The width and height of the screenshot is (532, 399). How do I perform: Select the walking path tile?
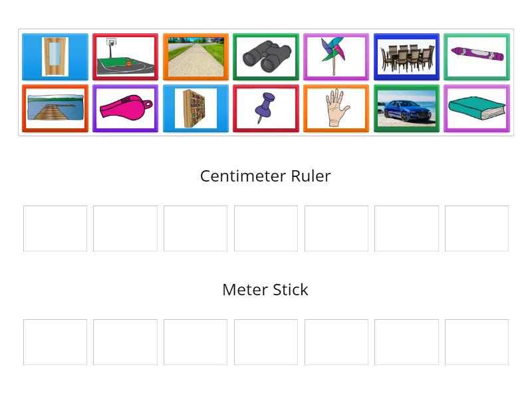coord(196,57)
